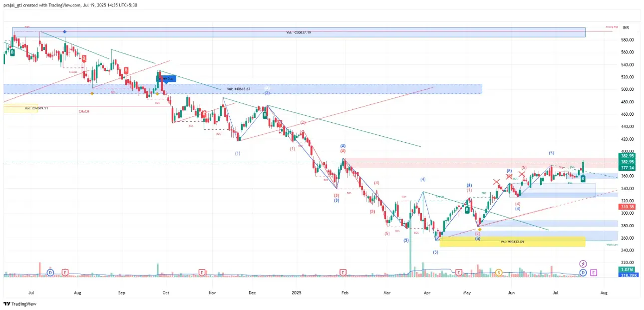Click the Jun label on the time axis
The width and height of the screenshot is (644, 310).
coord(512,292)
